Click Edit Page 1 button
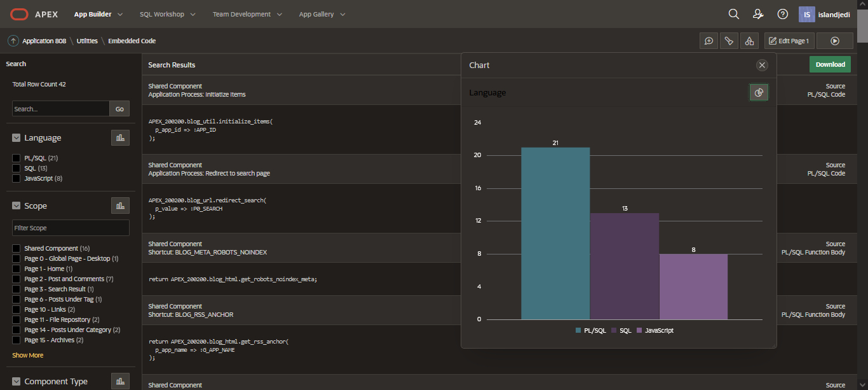868x390 pixels. [x=789, y=41]
